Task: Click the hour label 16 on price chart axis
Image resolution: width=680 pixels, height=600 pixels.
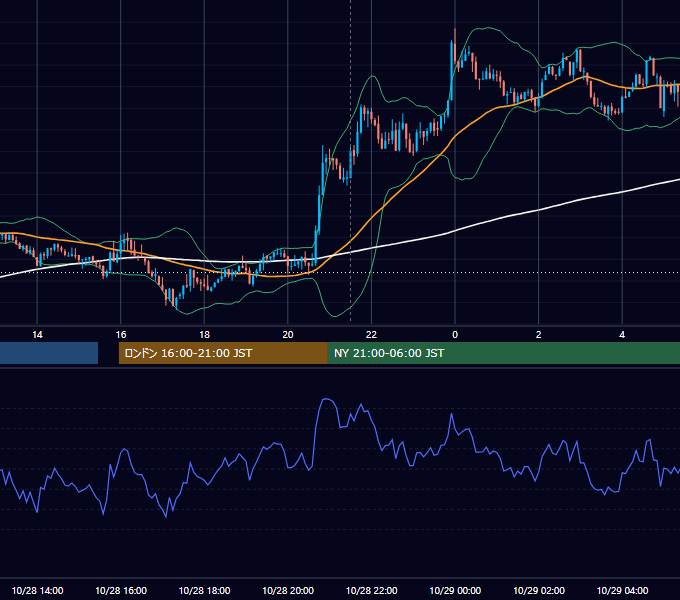Action: (x=121, y=335)
